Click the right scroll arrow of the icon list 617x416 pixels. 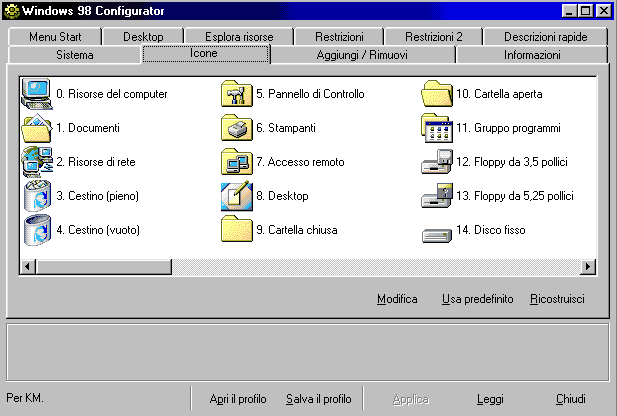588,266
